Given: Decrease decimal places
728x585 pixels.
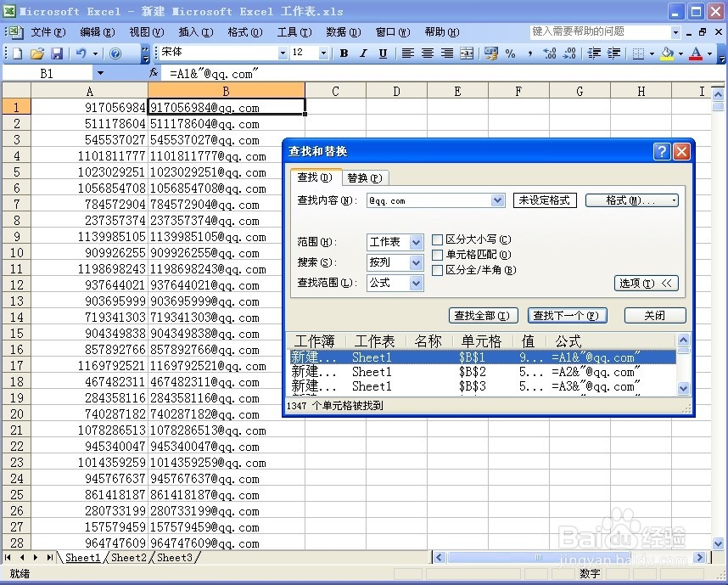Looking at the screenshot, I should (569, 53).
